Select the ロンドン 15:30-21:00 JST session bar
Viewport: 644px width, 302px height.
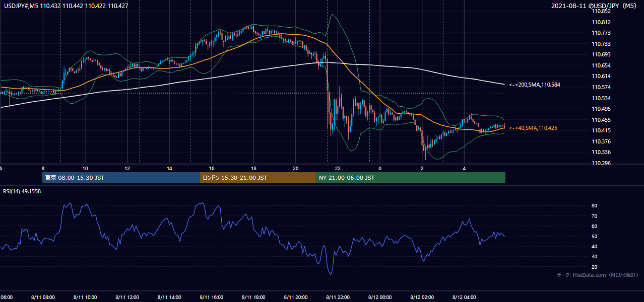pyautogui.click(x=258, y=178)
